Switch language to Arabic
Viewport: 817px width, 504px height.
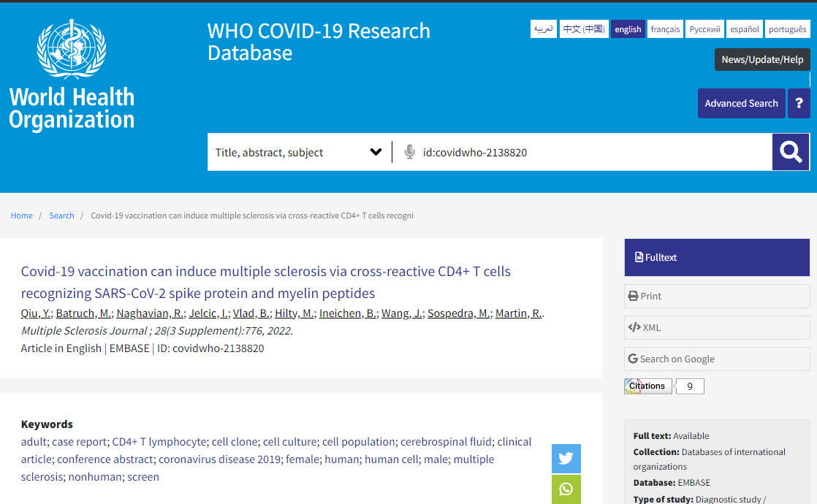[x=544, y=29]
